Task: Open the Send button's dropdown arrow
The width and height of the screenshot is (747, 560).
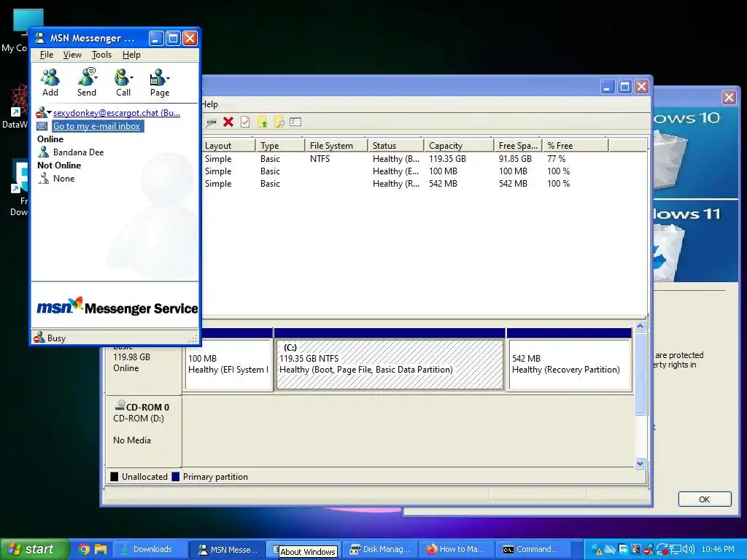Action: coord(96,77)
